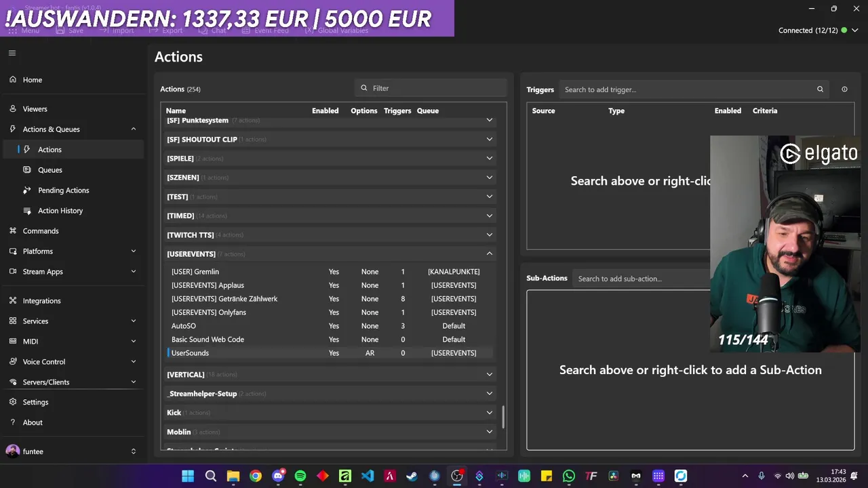Expand the [TWITCH TTS] group

[x=489, y=235]
